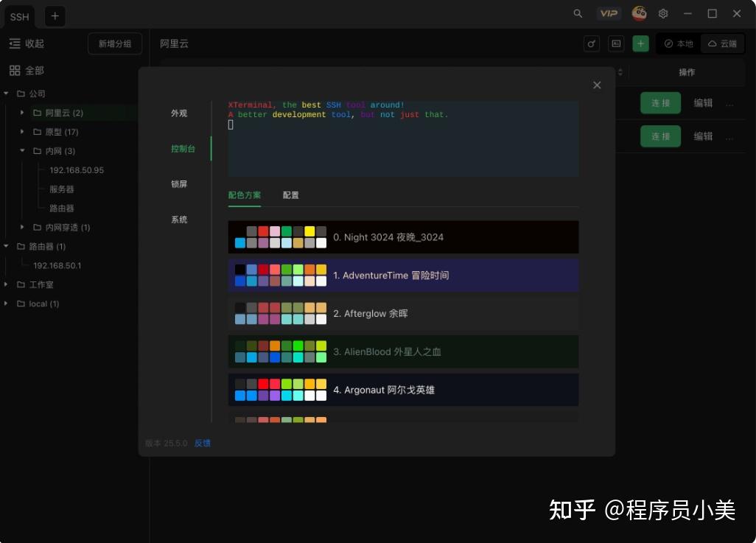Screen dimensions: 756x543
Task: Click the local (1) folder icon
Action: (21, 304)
